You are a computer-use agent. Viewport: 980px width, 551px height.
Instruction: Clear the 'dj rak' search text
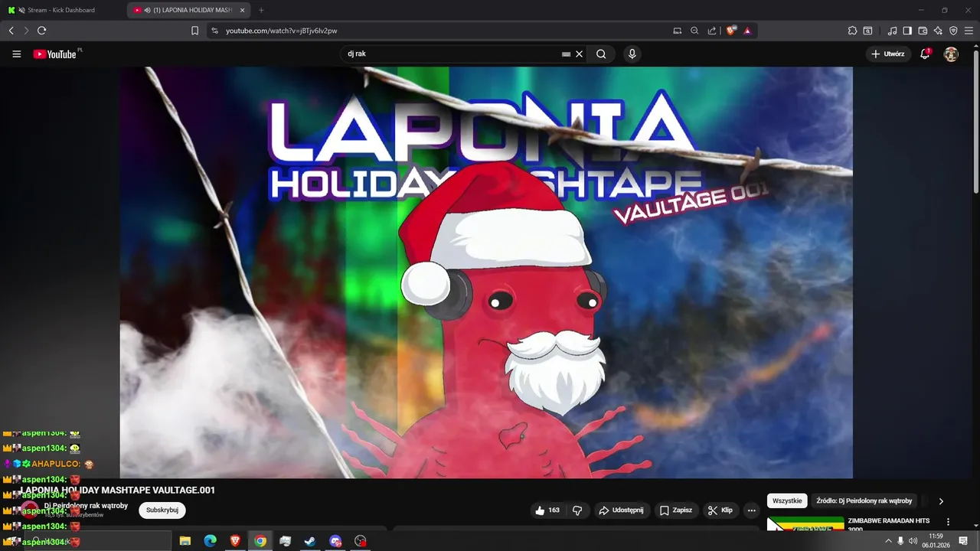pyautogui.click(x=580, y=54)
